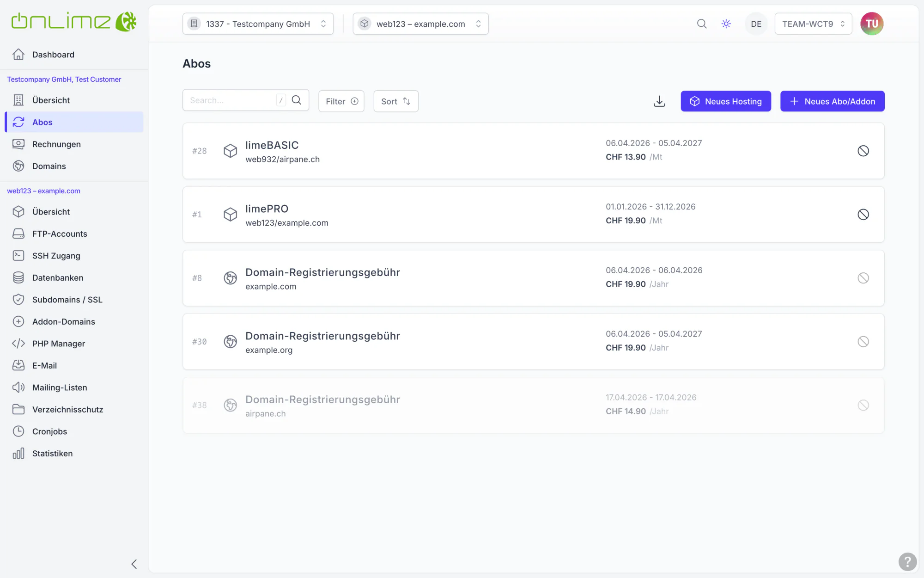Cancel the limeBASIC subscription icon

863,151
